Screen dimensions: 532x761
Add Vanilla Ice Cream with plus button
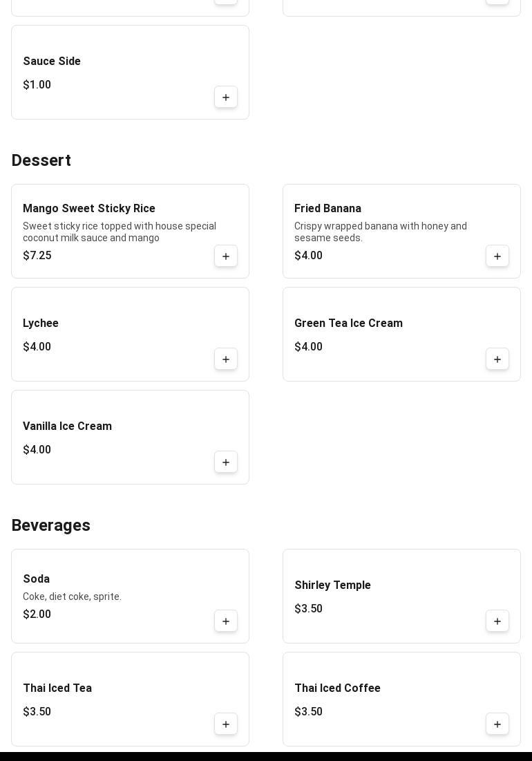click(226, 462)
